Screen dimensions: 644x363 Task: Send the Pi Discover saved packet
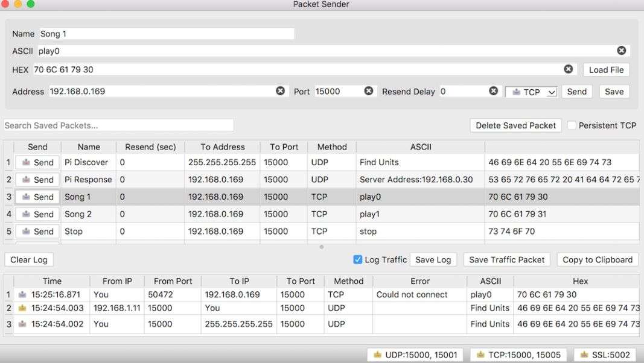click(x=37, y=162)
